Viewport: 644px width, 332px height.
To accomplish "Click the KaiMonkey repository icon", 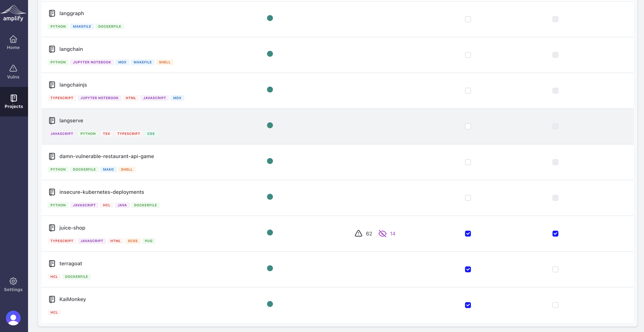I will tap(52, 299).
